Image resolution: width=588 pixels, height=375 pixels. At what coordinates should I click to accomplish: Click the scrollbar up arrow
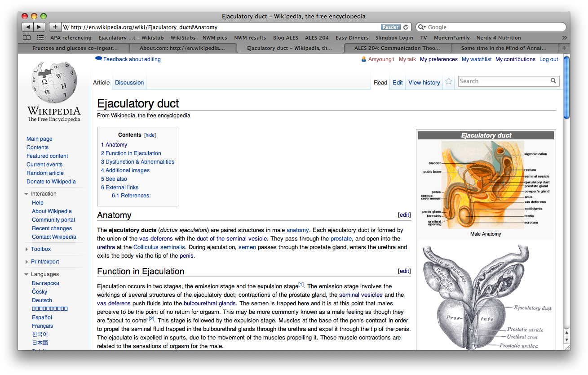[x=566, y=333]
